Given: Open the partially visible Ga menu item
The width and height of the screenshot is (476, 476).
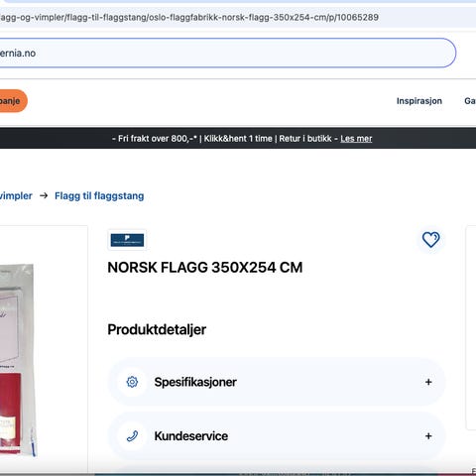Looking at the screenshot, I should 470,101.
